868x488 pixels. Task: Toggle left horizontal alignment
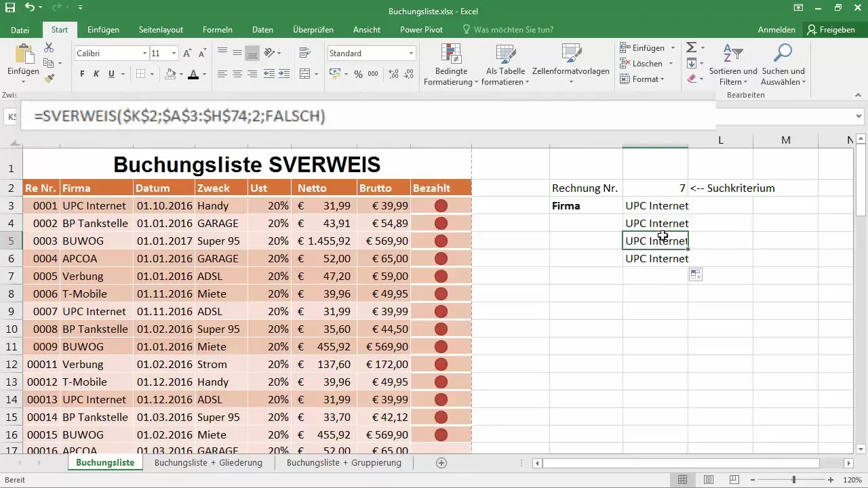click(x=222, y=74)
